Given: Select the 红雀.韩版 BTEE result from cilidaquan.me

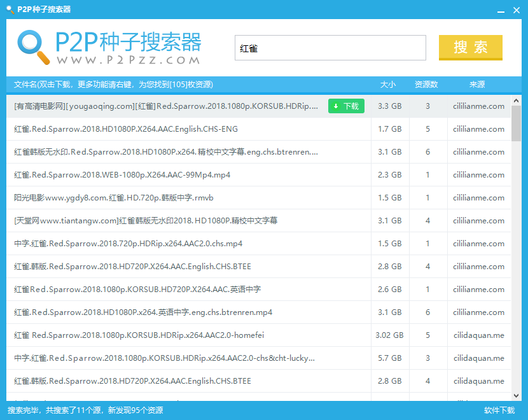Looking at the screenshot, I should [259, 381].
